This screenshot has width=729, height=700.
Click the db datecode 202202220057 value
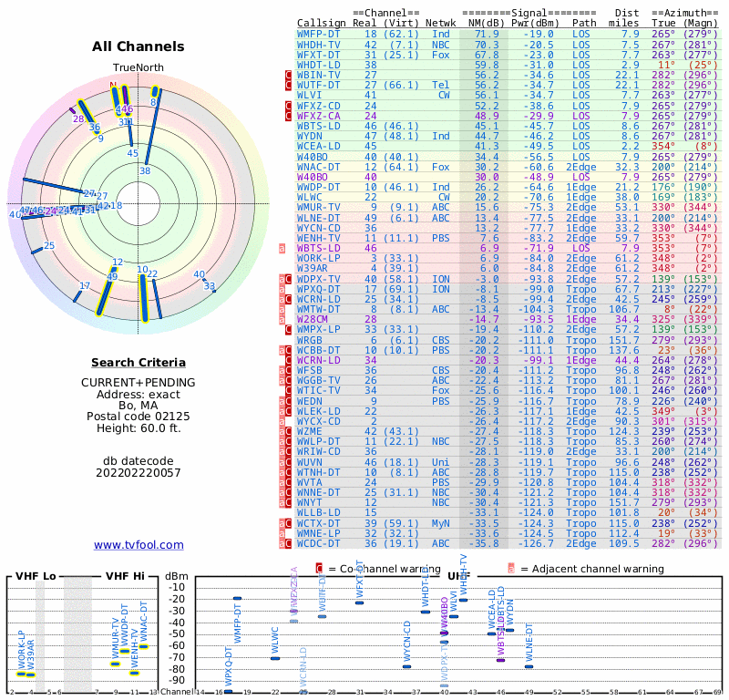tap(139, 473)
